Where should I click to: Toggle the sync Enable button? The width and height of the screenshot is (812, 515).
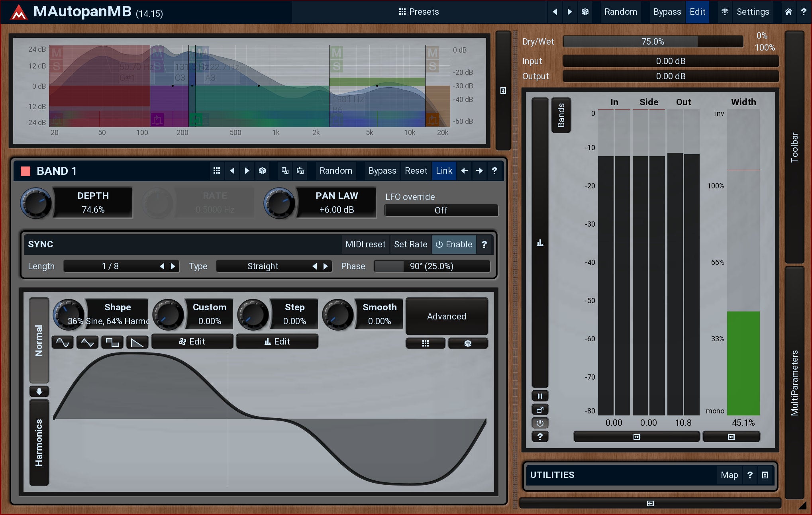click(454, 245)
